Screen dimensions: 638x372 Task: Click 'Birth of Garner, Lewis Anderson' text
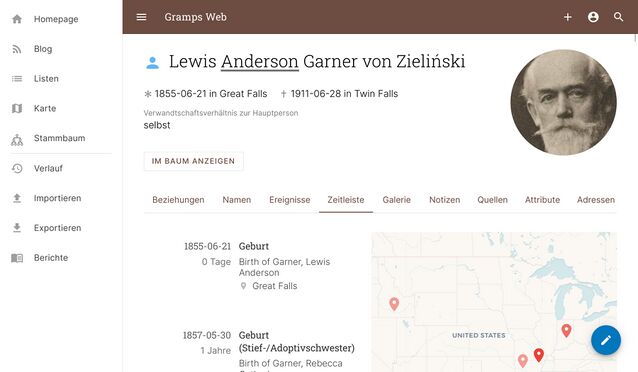(284, 267)
